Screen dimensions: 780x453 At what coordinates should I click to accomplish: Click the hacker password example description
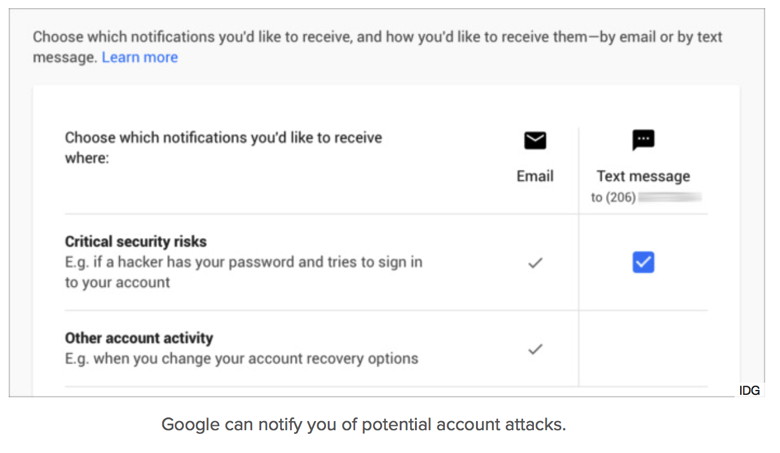point(243,272)
